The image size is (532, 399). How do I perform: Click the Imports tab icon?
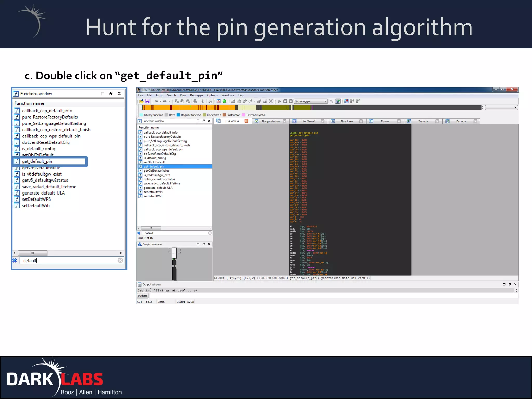409,121
